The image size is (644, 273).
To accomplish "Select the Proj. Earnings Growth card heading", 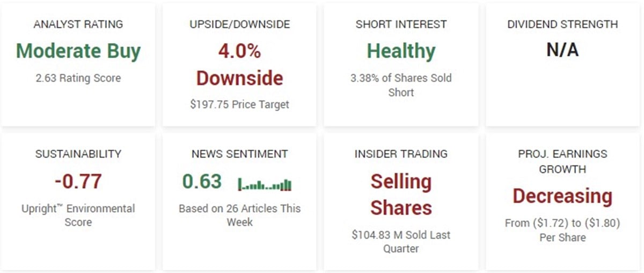I will (x=562, y=161).
